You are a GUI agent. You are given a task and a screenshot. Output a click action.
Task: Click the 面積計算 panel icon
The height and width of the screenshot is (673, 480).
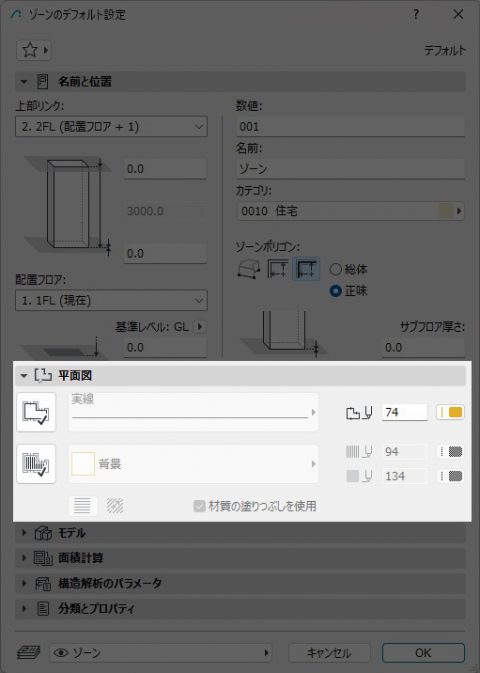43,558
